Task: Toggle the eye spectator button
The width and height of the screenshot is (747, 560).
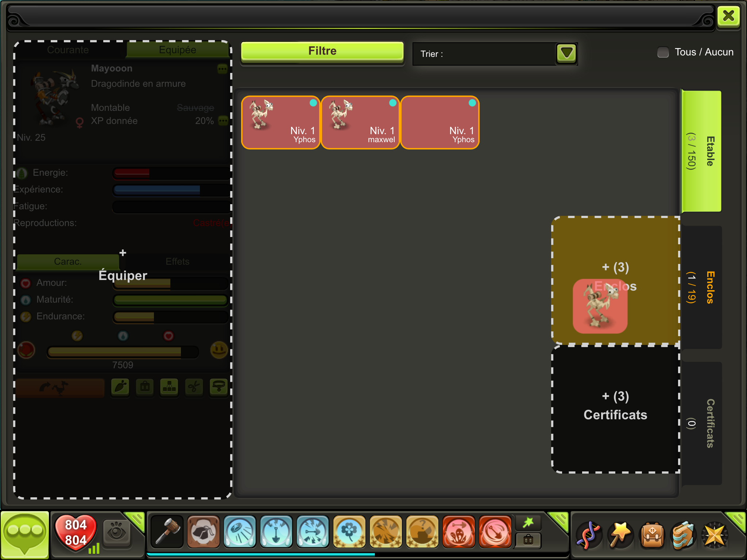Action: [116, 533]
